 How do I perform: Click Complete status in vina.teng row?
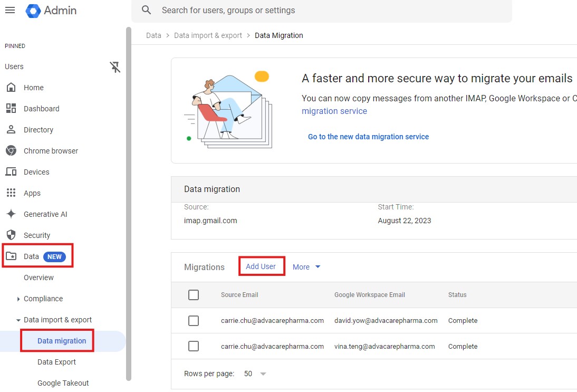tap(463, 346)
